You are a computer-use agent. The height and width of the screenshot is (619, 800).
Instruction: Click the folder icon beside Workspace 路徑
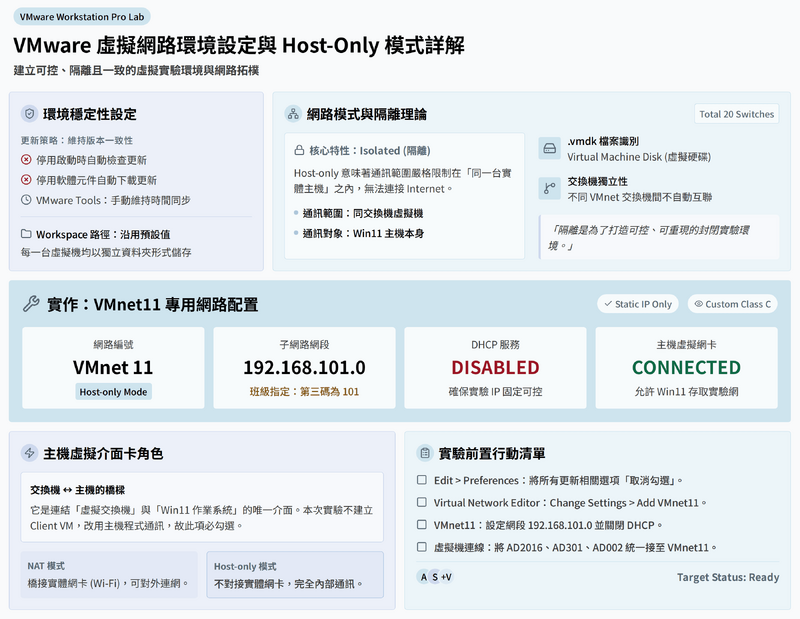26,234
